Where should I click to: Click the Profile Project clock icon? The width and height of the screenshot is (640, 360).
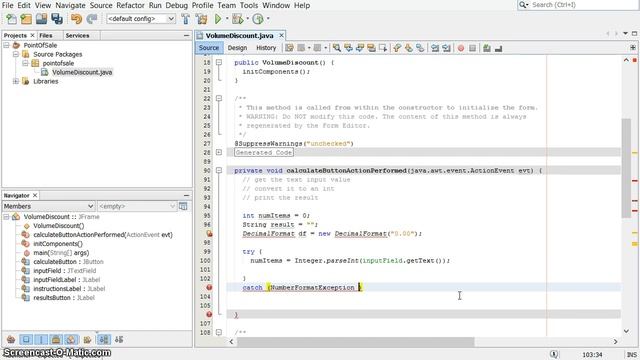tap(258, 19)
